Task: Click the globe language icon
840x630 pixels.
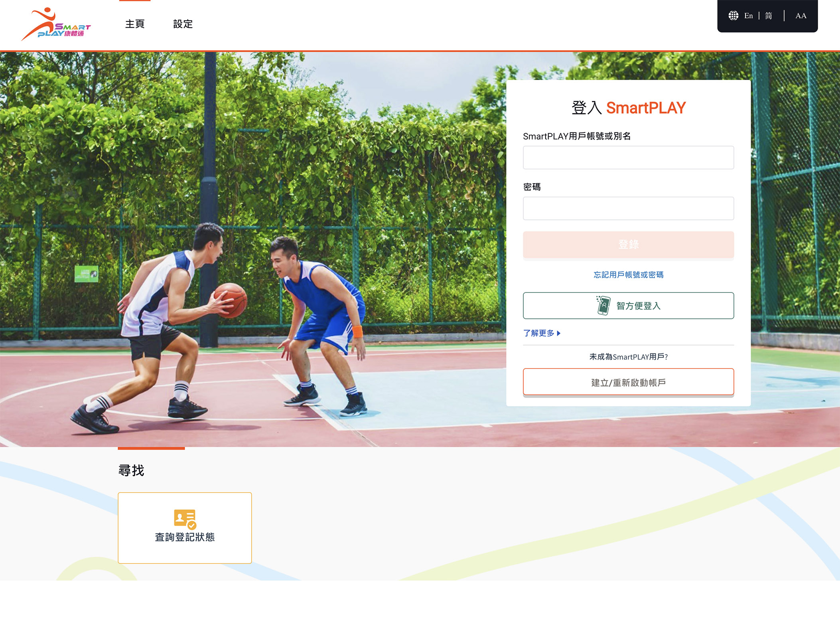Action: 733,16
